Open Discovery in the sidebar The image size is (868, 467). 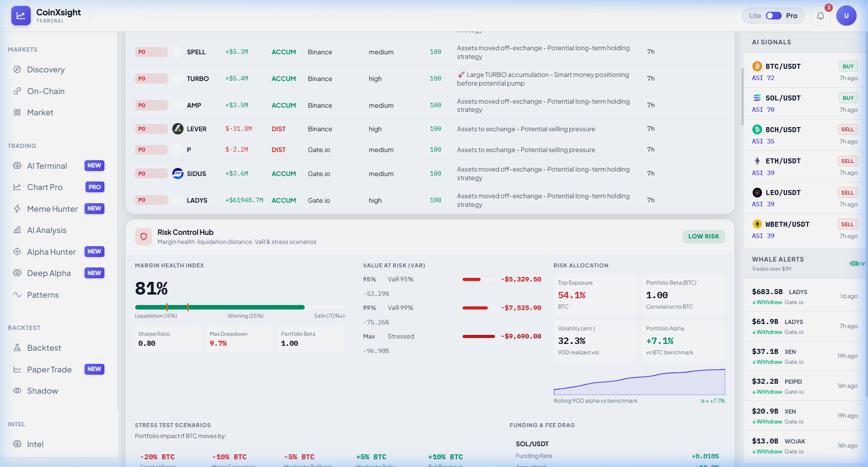(59, 70)
